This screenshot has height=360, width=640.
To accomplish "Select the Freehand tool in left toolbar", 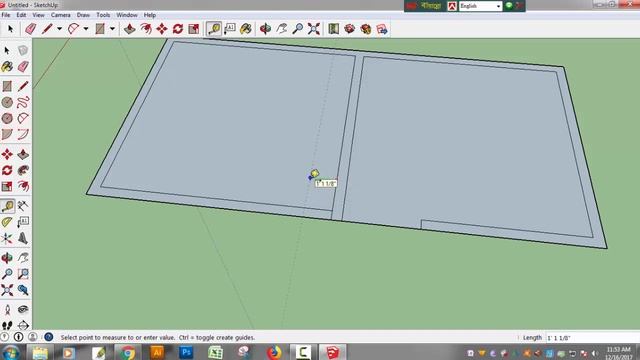I will pyautogui.click(x=23, y=102).
